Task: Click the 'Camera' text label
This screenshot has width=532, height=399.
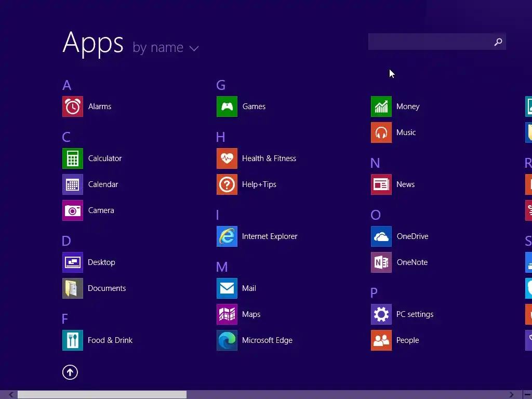Action: [x=101, y=210]
